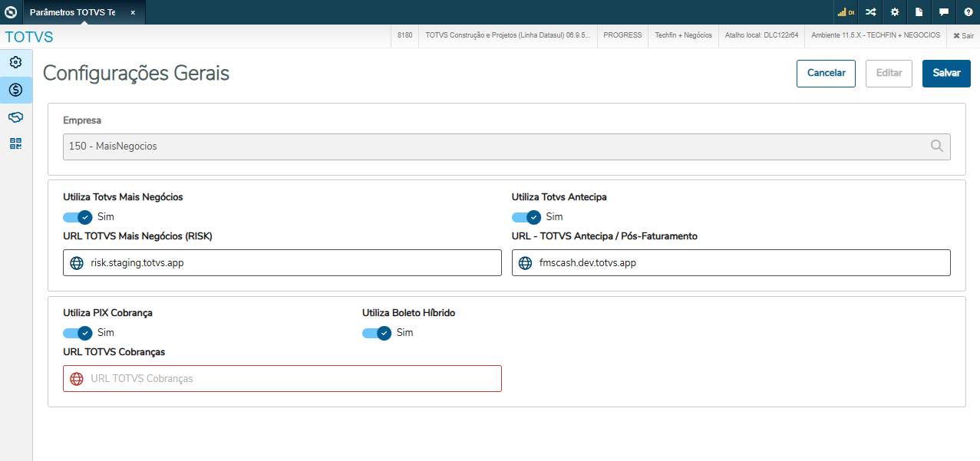
Task: Click the help question mark icon
Action: [968, 12]
